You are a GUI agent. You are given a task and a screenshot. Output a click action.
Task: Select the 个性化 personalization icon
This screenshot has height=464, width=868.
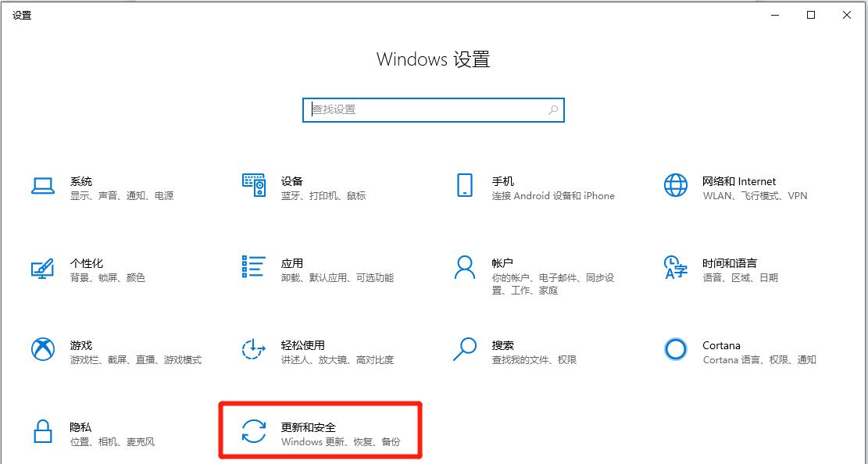click(42, 267)
